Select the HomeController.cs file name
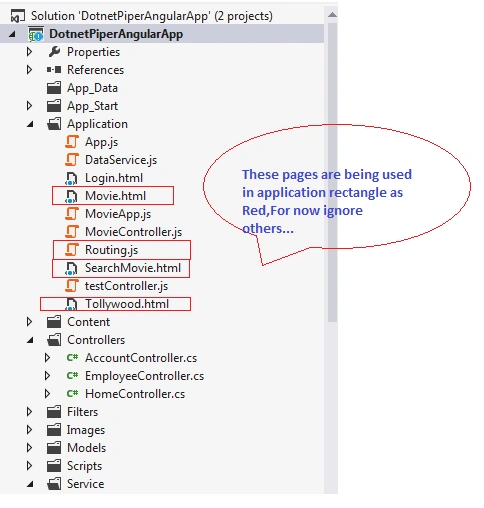This screenshot has height=508, width=484. click(x=135, y=394)
